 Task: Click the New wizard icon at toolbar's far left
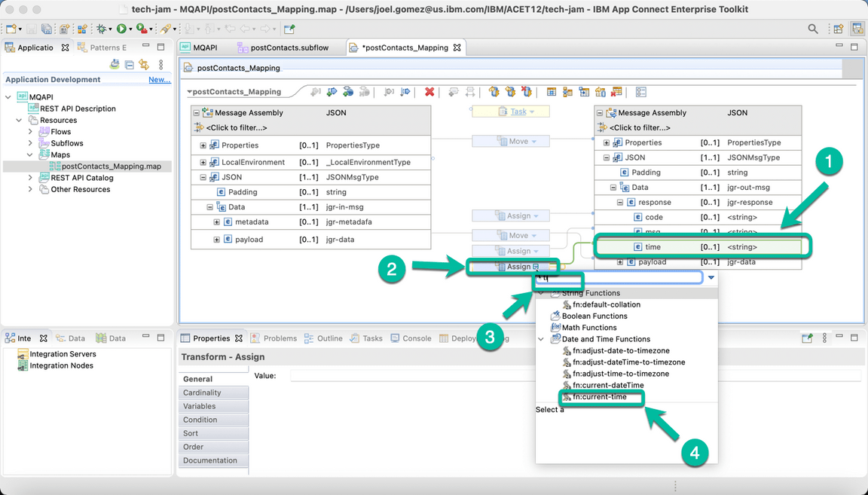point(11,28)
